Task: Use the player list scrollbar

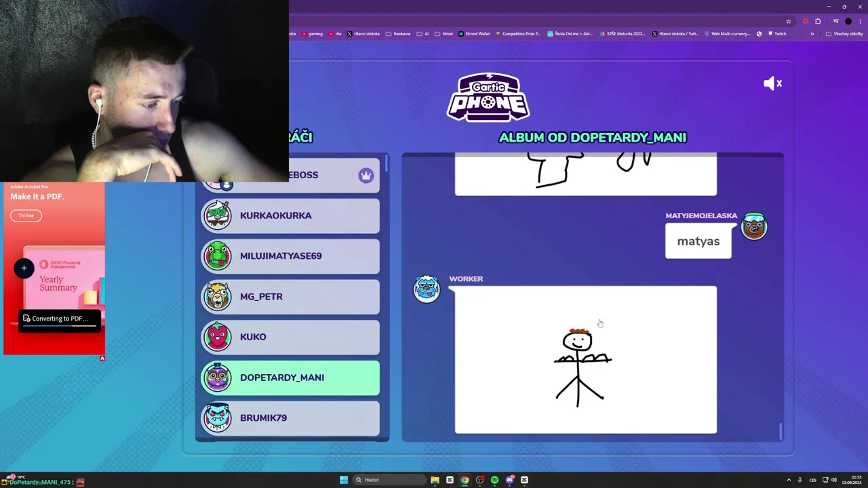Action: pyautogui.click(x=387, y=163)
